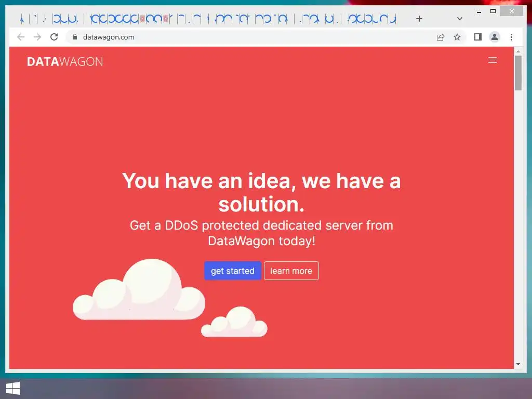Click the browser forward arrow

point(37,37)
